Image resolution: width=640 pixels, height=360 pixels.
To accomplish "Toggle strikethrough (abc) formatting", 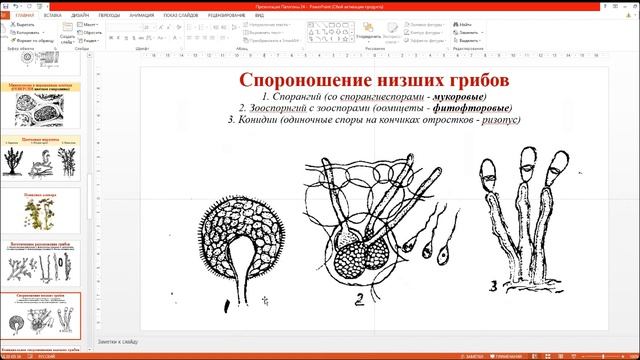I will pyautogui.click(x=141, y=38).
